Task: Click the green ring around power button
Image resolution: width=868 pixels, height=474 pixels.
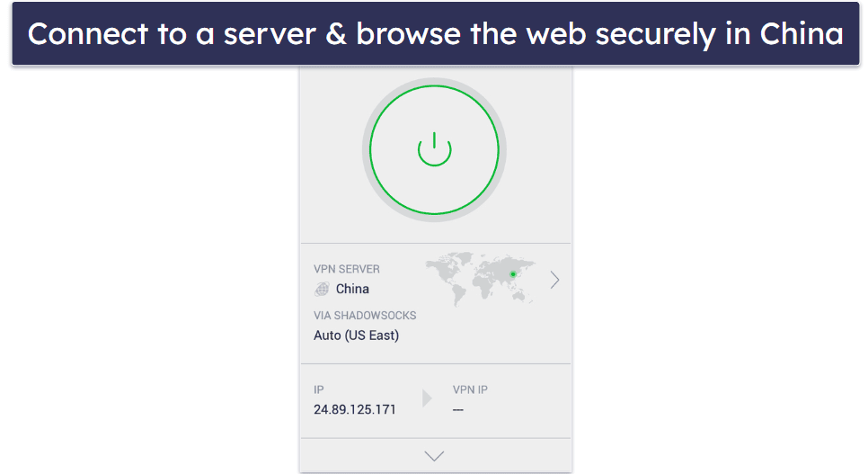Action: pyautogui.click(x=434, y=86)
